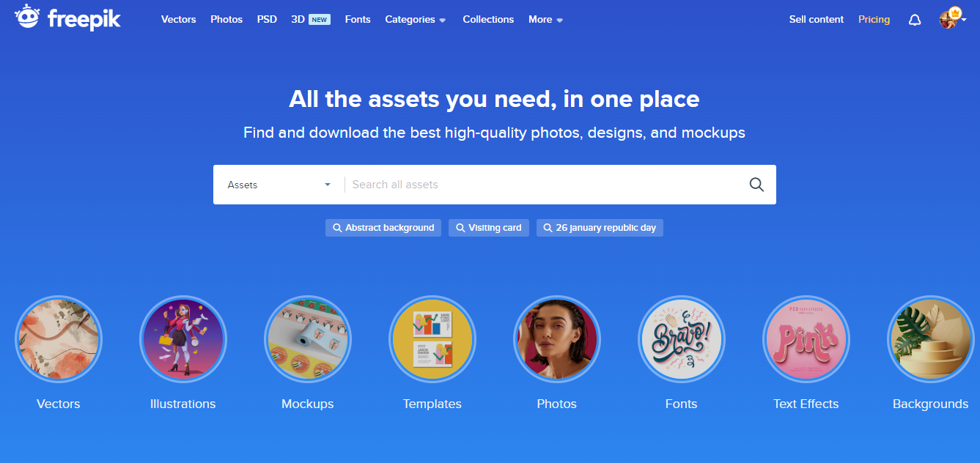Expand the Assets search type dropdown

[279, 185]
